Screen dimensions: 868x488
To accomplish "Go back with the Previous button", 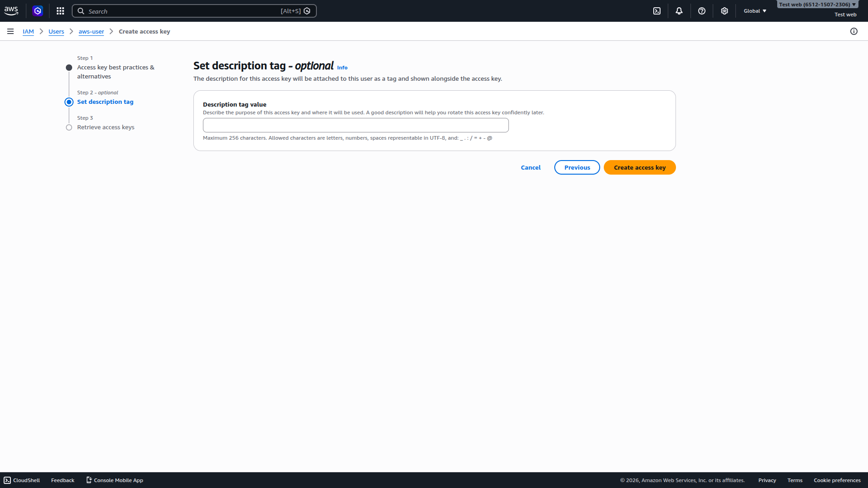I will click(577, 167).
